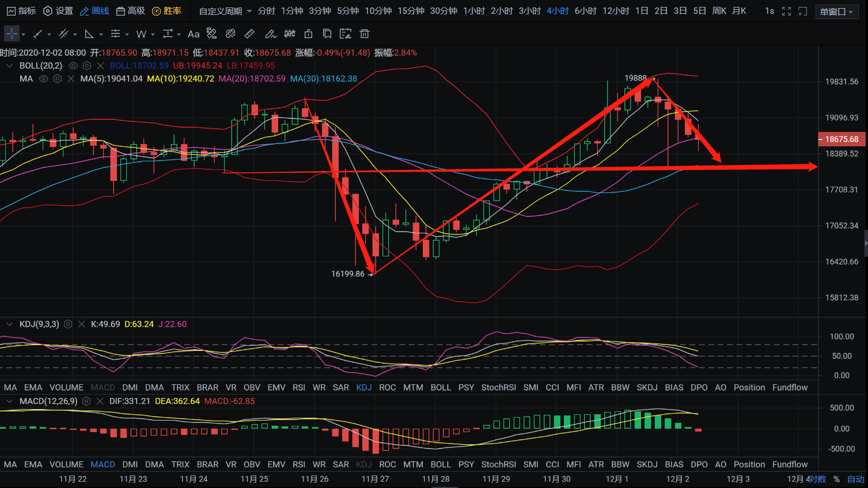Image resolution: width=868 pixels, height=488 pixels.
Task: Open the BOLL indicator settings hexagon
Action: point(87,66)
